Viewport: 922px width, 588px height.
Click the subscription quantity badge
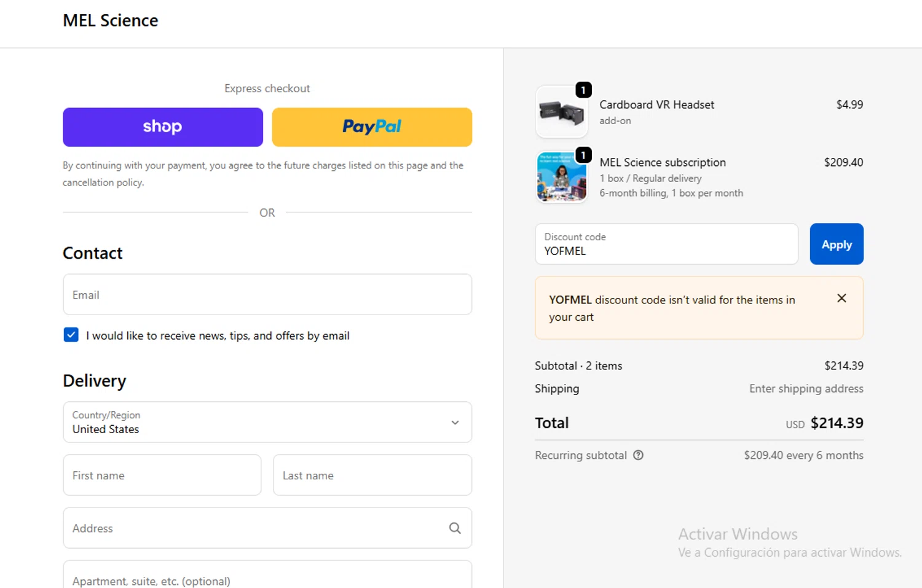583,155
